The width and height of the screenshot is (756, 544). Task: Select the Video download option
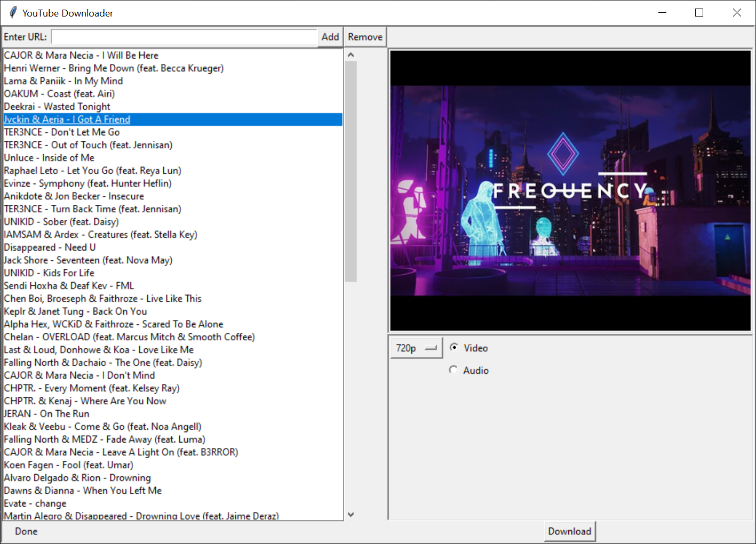[x=453, y=347]
